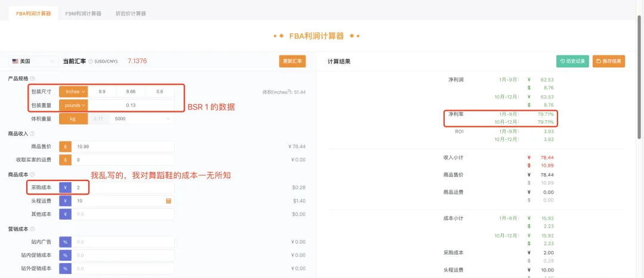Click the 收入小计 label

[x=453, y=157]
